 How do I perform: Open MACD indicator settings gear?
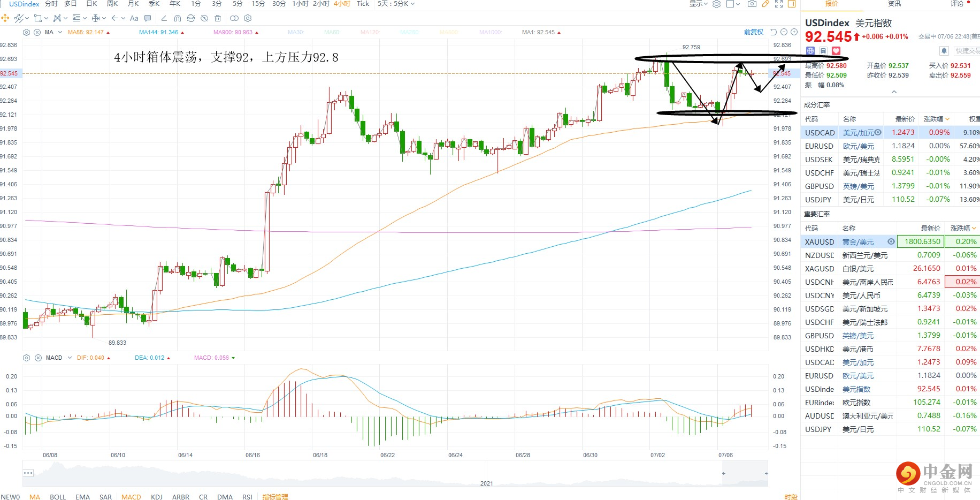tap(27, 358)
